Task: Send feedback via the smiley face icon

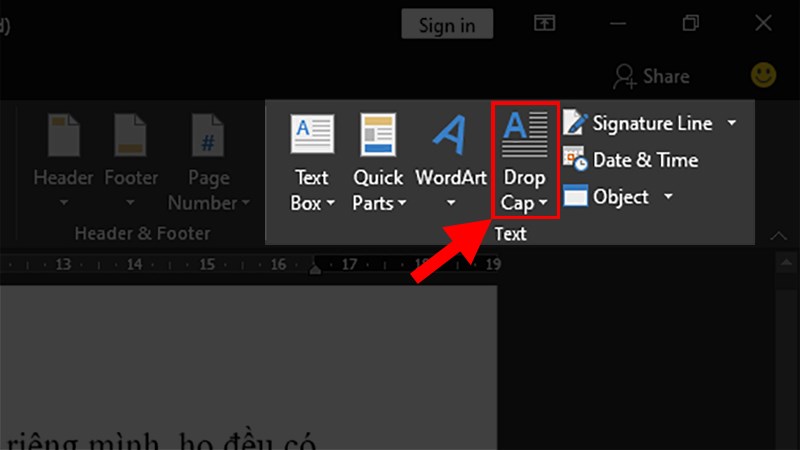Action: pyautogui.click(x=764, y=75)
